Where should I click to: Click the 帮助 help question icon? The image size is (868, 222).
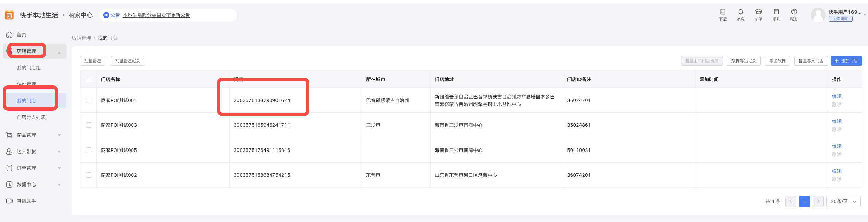click(794, 12)
